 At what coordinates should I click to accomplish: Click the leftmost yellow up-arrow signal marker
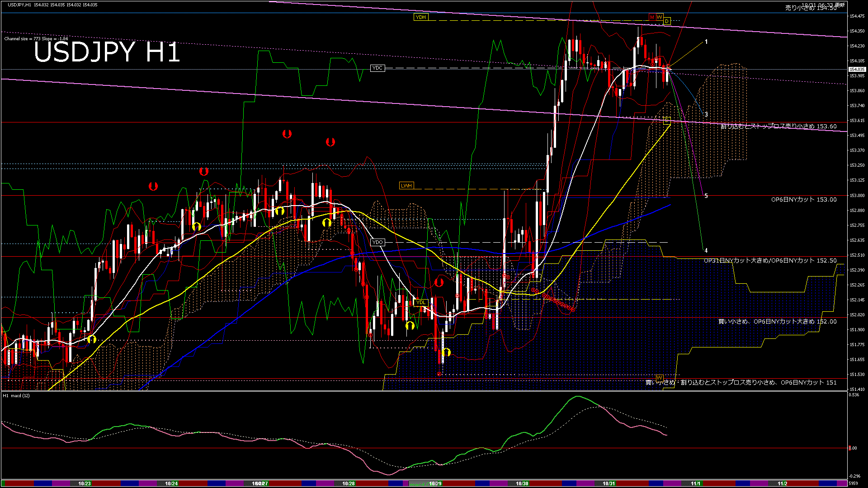(92, 339)
